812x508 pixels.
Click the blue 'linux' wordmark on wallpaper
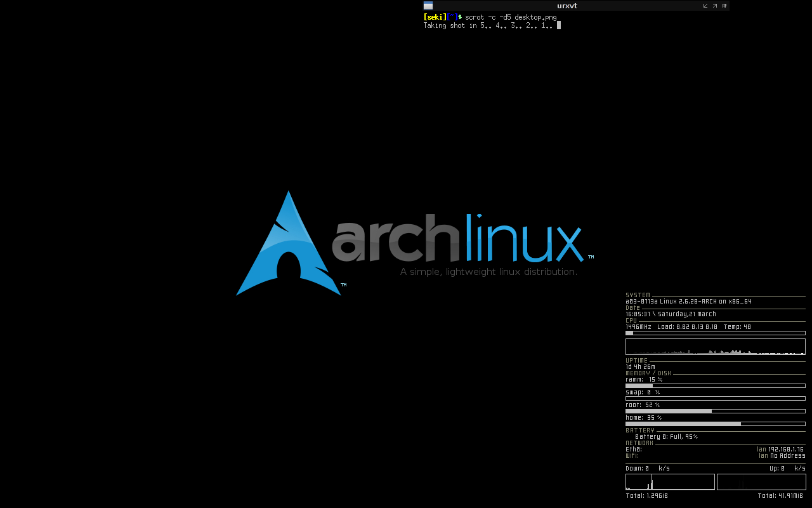524,239
